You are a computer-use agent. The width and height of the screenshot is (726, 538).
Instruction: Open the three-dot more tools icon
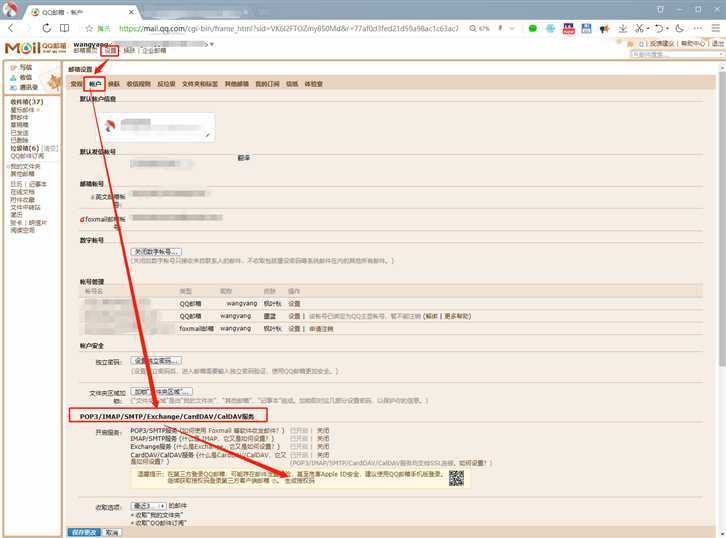[x=698, y=28]
